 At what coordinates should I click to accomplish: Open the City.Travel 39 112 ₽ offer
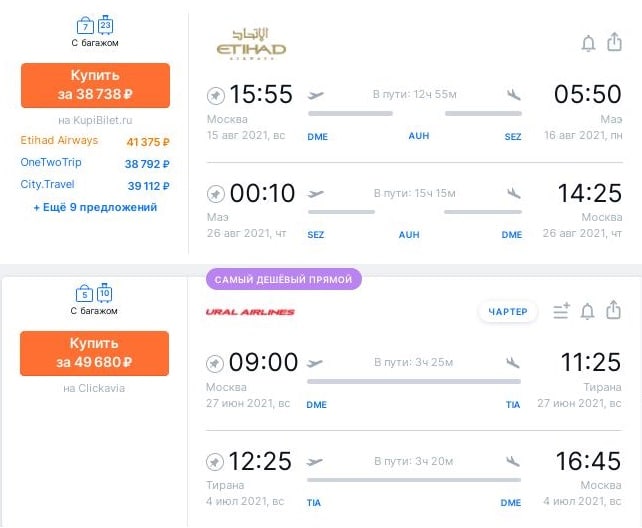95,184
